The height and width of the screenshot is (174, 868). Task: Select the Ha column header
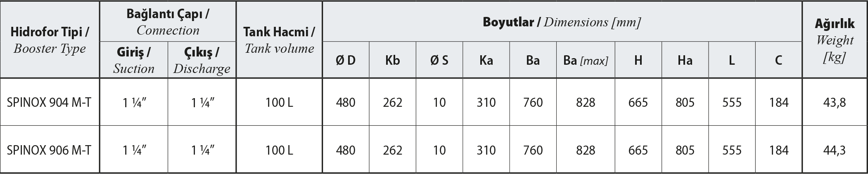[x=685, y=60]
